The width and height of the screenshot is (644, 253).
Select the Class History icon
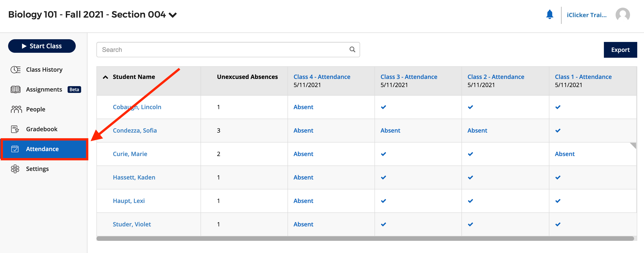tap(16, 70)
